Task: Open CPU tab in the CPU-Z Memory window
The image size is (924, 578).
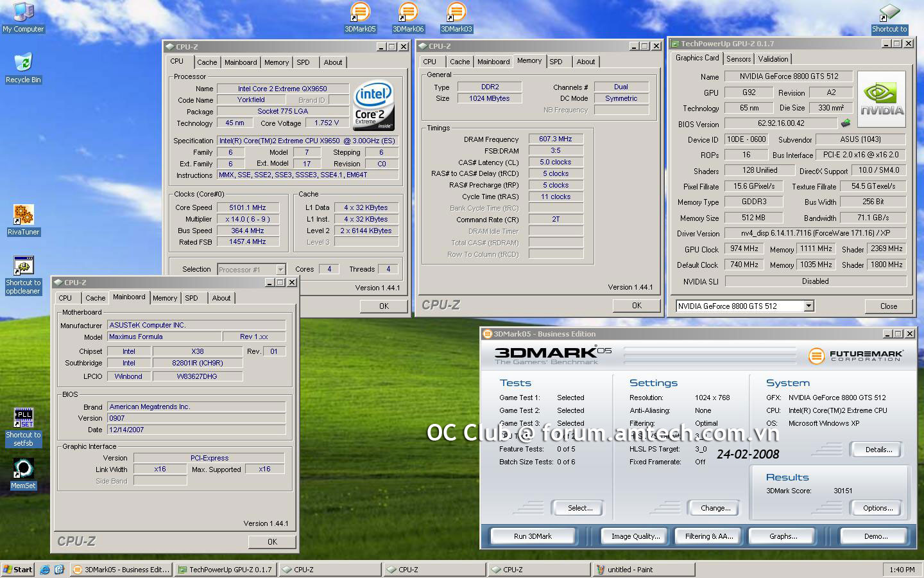Action: tap(430, 62)
